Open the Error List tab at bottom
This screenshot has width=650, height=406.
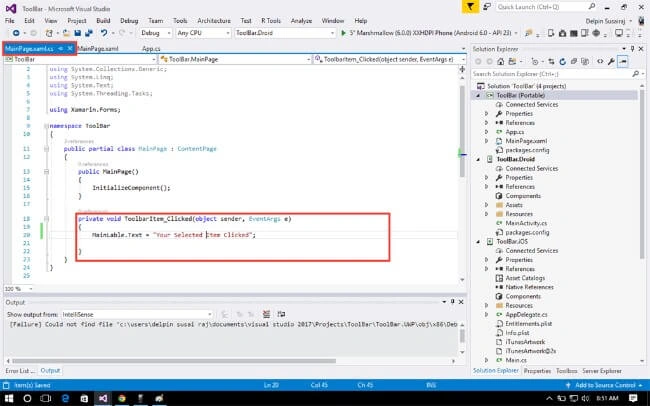20,371
